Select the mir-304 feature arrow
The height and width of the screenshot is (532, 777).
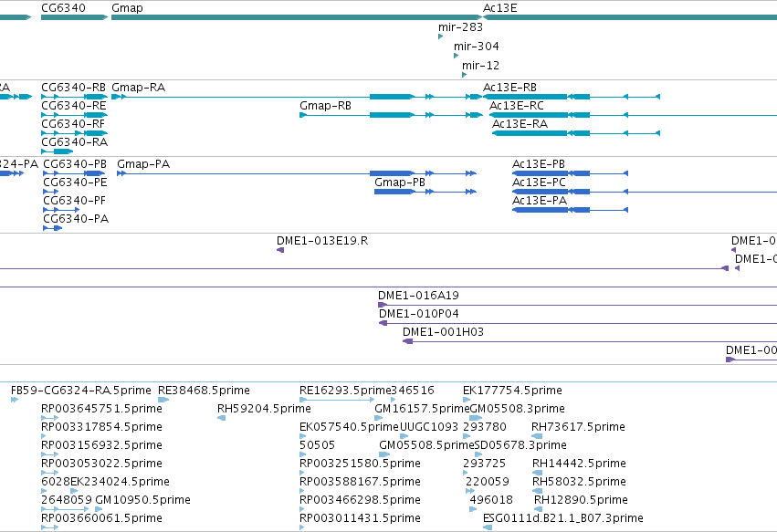coord(456,56)
